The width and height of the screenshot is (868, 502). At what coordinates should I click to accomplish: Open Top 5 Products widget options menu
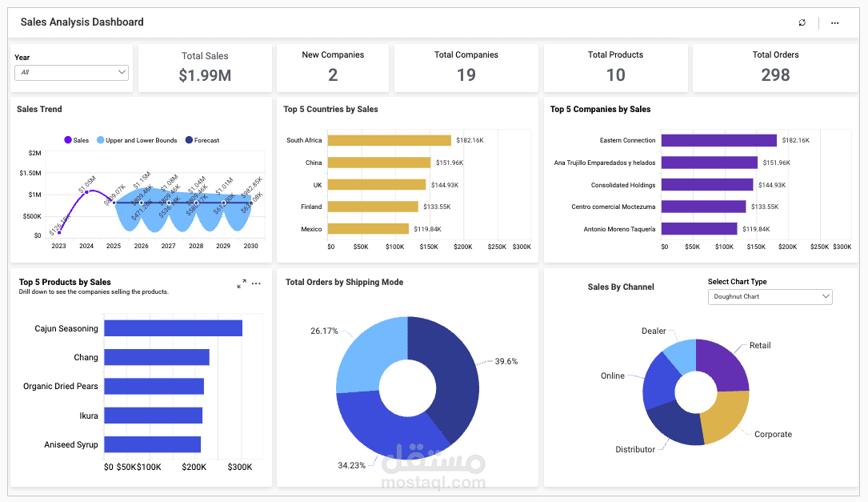(x=256, y=283)
